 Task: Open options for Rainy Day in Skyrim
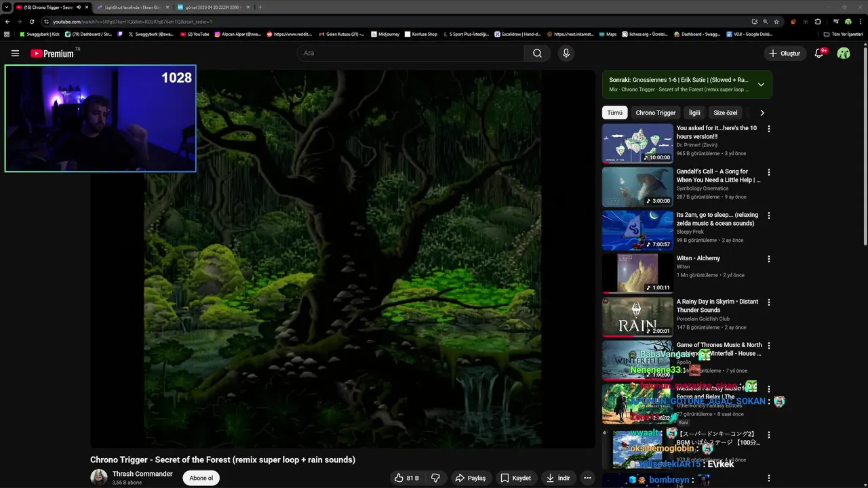(768, 302)
